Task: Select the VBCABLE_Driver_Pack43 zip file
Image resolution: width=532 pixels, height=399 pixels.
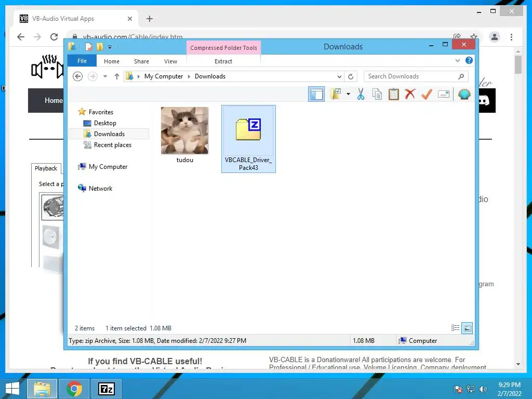Action: pos(248,139)
